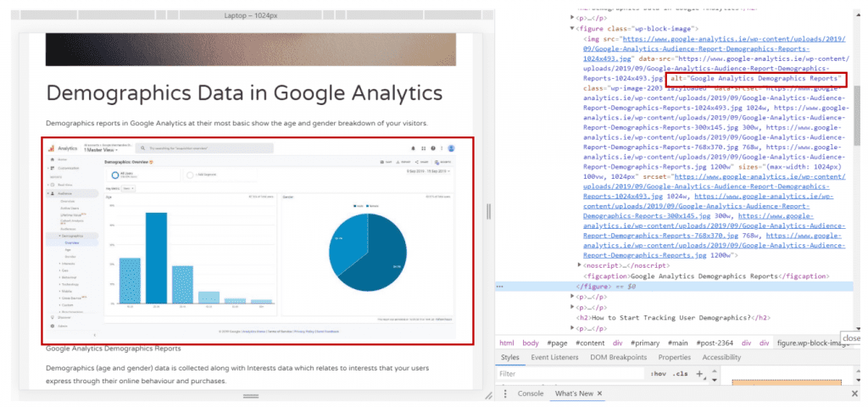
Task: Open the srcset link ending in 768w
Action: 714,226
